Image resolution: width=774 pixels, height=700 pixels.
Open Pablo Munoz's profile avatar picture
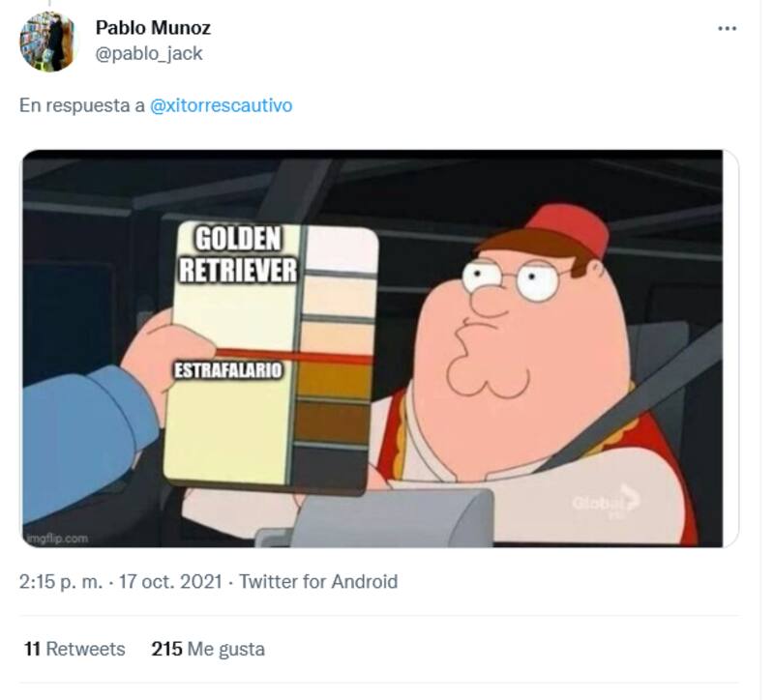point(49,42)
